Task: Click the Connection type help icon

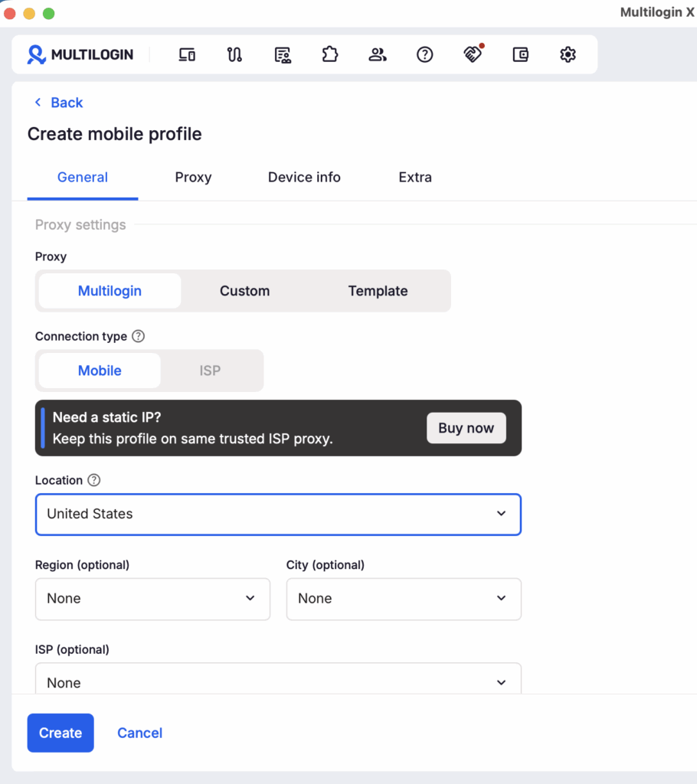Action: 138,337
